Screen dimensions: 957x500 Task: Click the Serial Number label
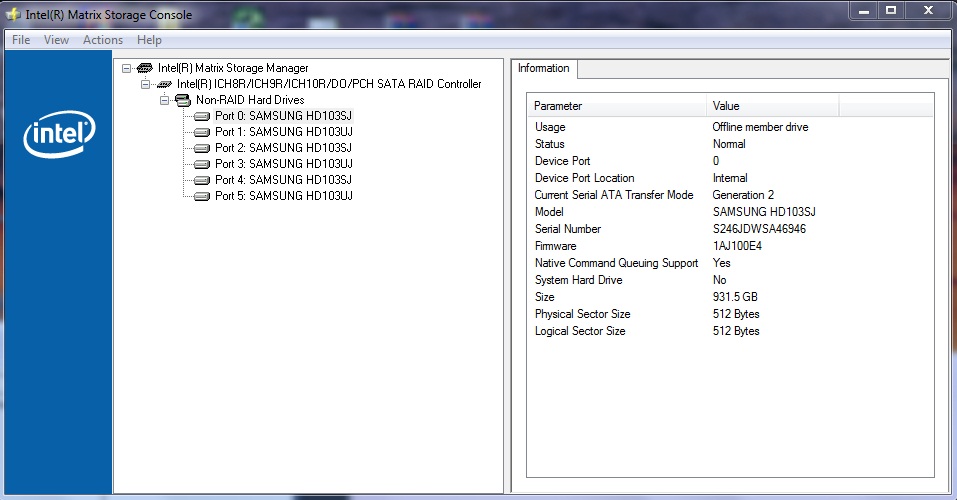568,229
